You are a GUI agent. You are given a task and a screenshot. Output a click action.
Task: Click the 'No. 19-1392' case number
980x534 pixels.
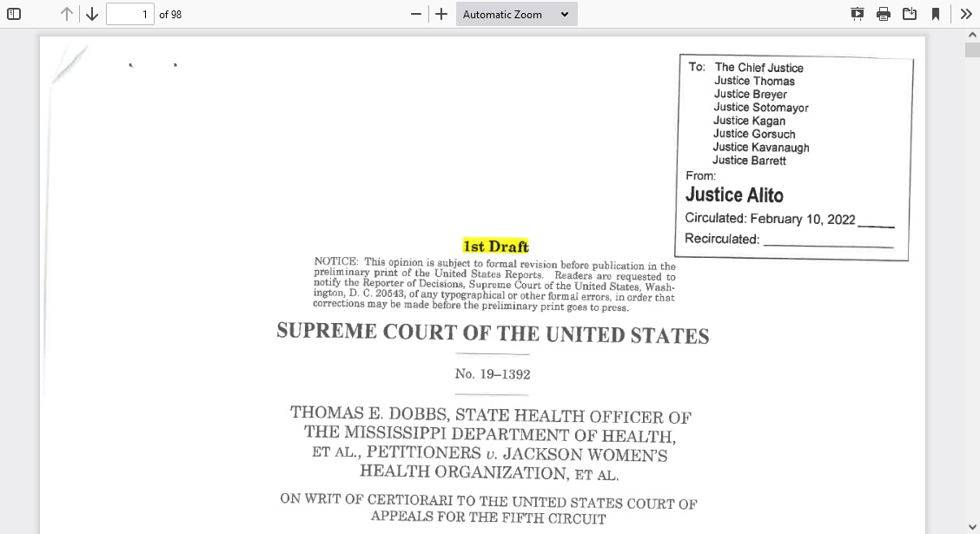coord(492,374)
